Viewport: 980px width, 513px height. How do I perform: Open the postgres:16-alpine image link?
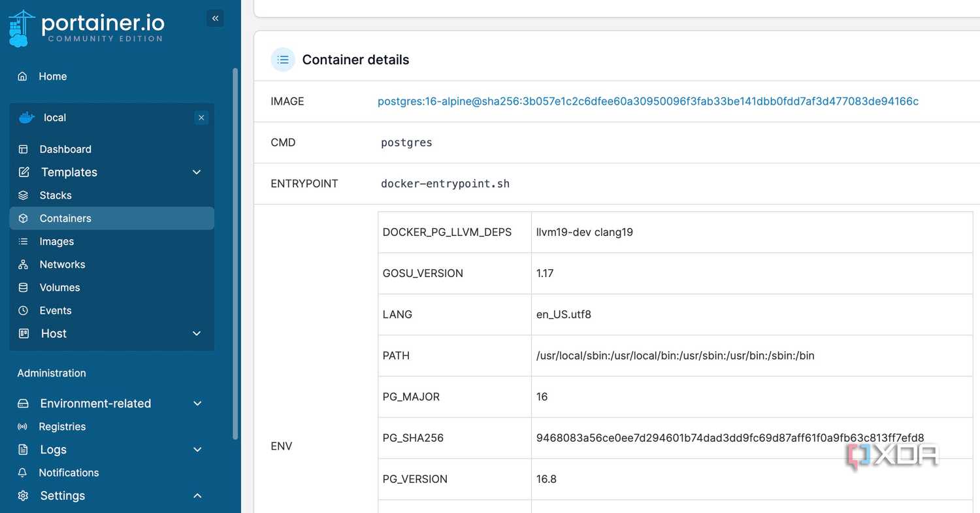click(648, 101)
